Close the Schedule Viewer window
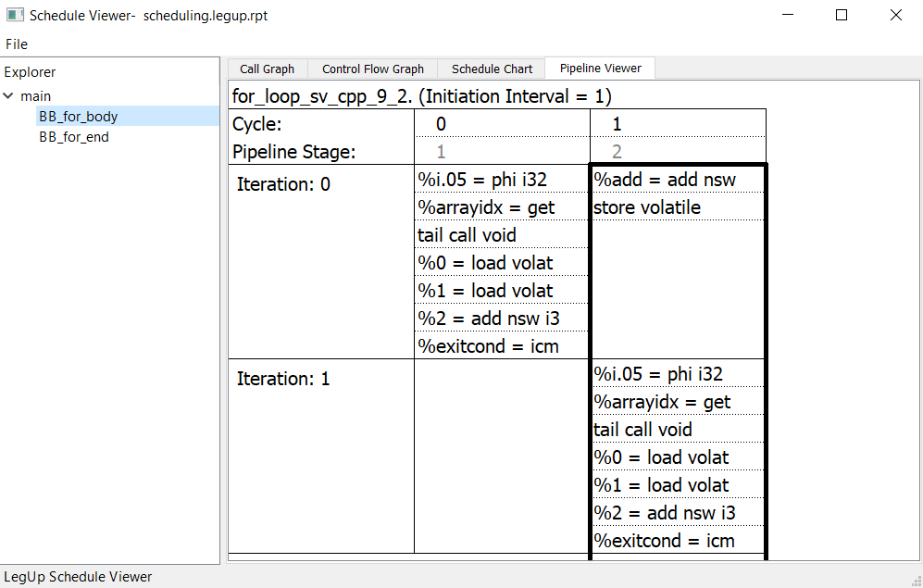 (x=896, y=15)
